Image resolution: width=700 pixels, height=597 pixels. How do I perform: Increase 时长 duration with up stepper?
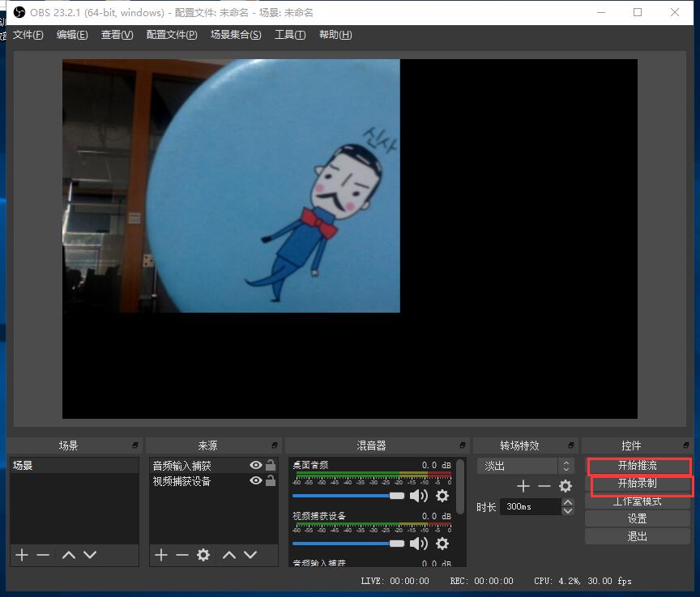click(x=568, y=502)
